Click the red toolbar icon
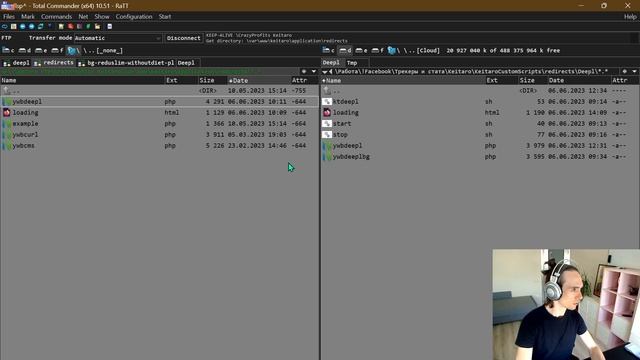The height and width of the screenshot is (360, 640). point(70,27)
